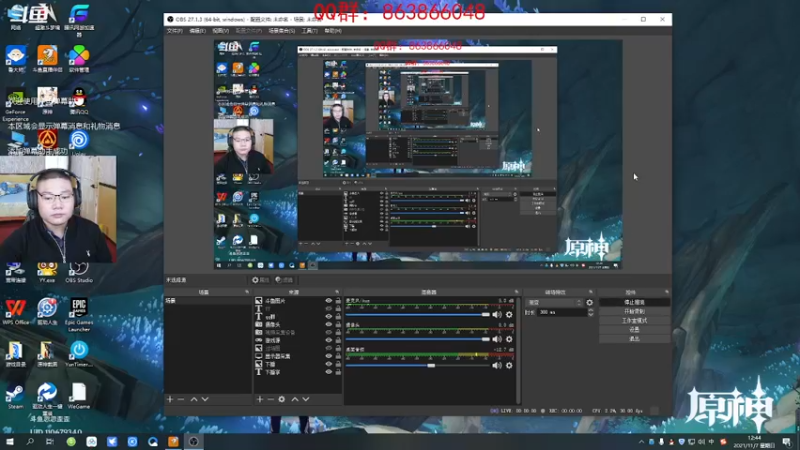
Task: Mute the third mixer track speaker
Action: point(497,365)
